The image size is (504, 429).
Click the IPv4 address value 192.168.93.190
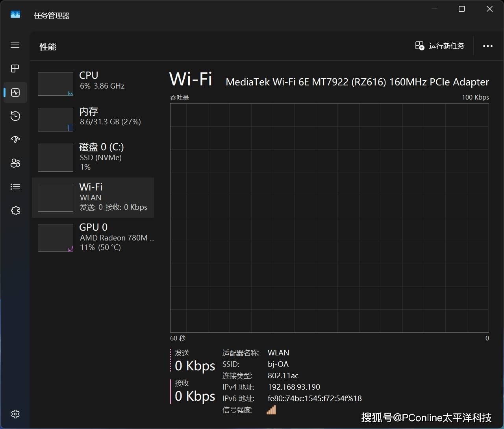click(294, 387)
